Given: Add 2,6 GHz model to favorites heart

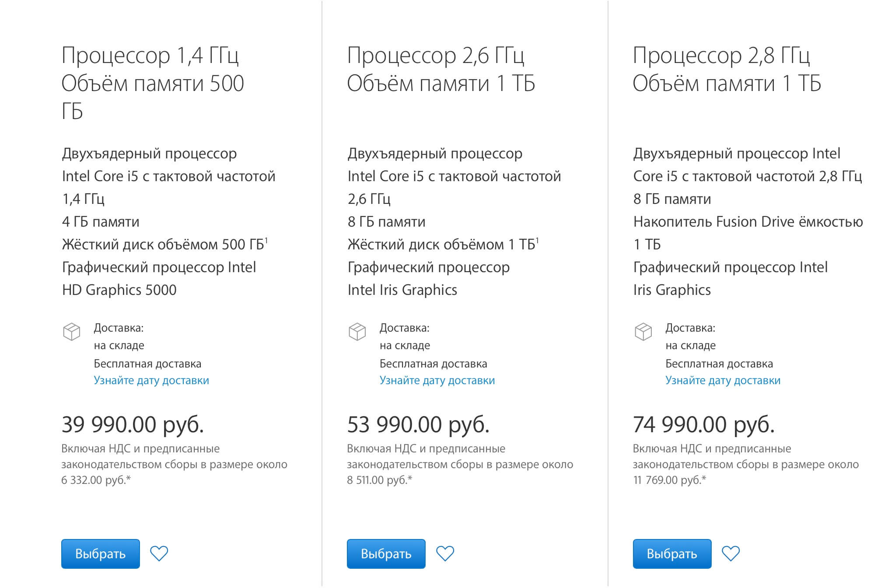Looking at the screenshot, I should pyautogui.click(x=445, y=553).
